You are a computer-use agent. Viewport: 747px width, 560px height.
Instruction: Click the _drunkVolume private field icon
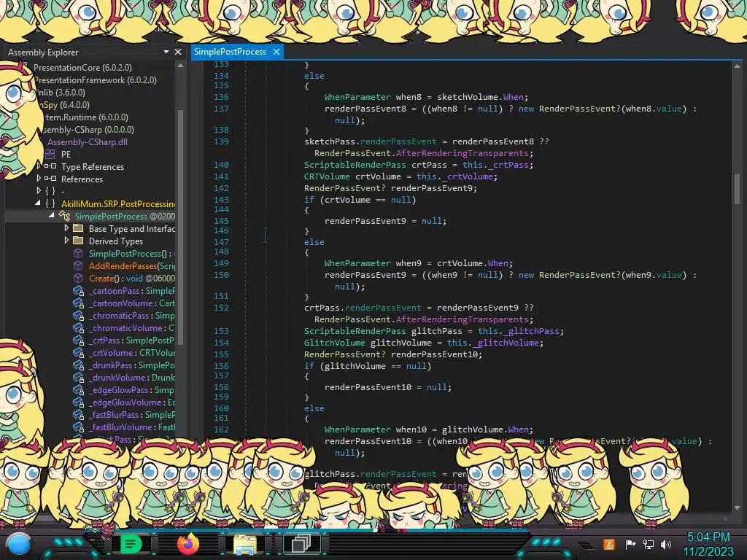pyautogui.click(x=78, y=377)
